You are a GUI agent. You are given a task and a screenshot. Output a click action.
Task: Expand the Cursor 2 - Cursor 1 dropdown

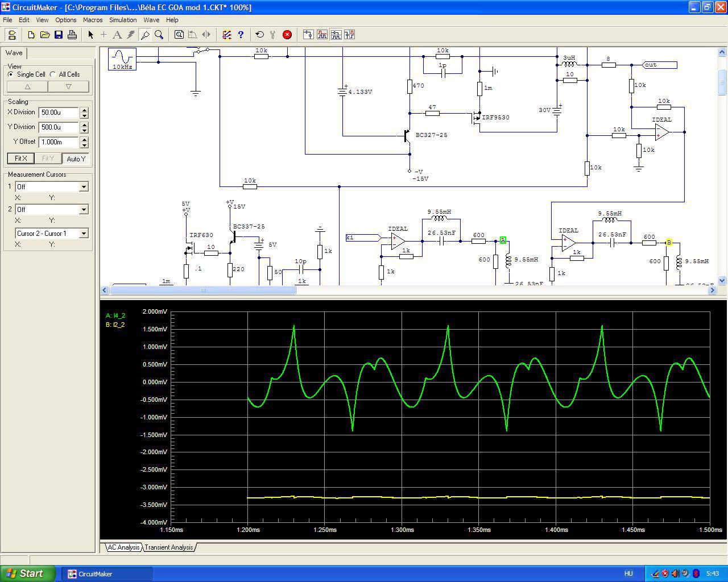84,233
